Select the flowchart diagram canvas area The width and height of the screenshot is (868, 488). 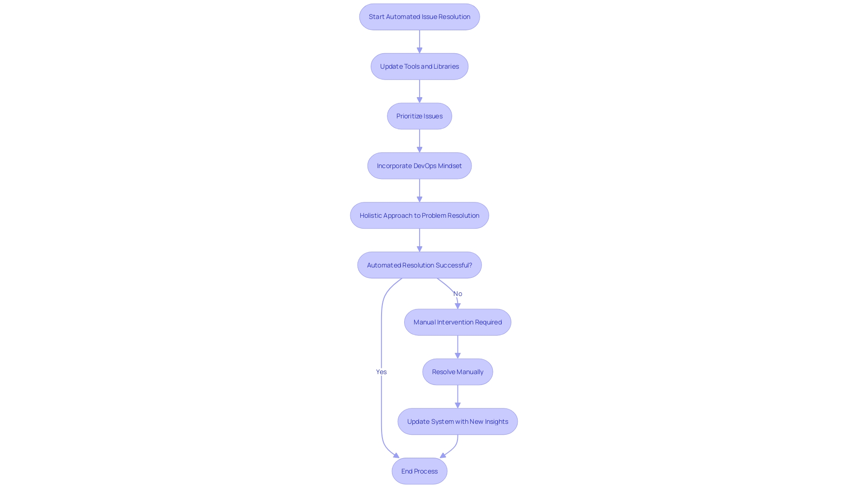(434, 244)
